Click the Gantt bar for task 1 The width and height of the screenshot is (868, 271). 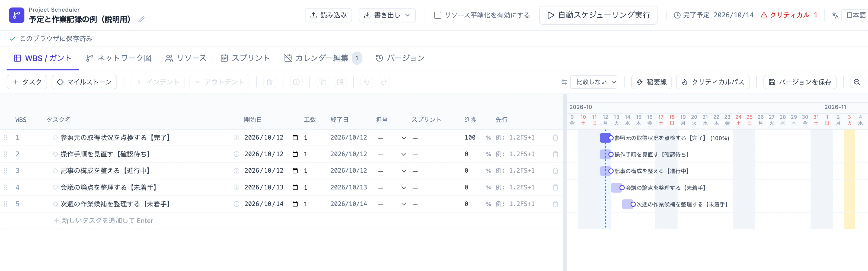tap(605, 138)
